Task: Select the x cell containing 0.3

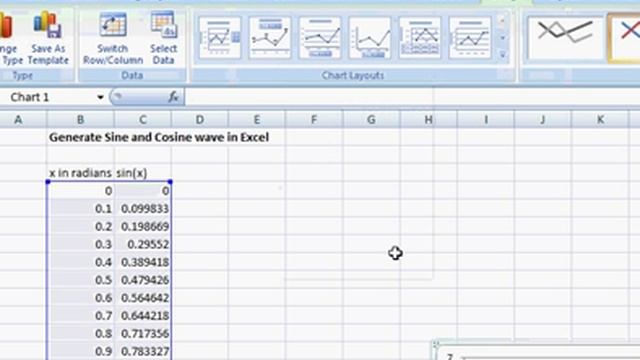Action: [80, 244]
